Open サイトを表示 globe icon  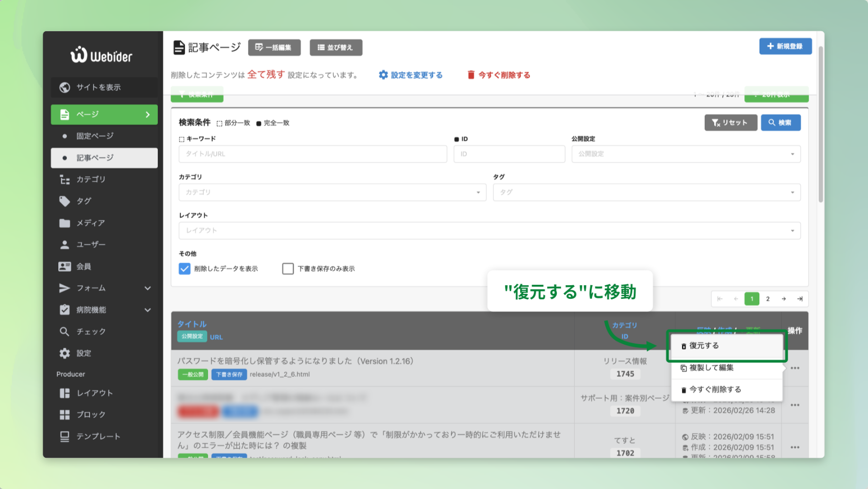64,87
